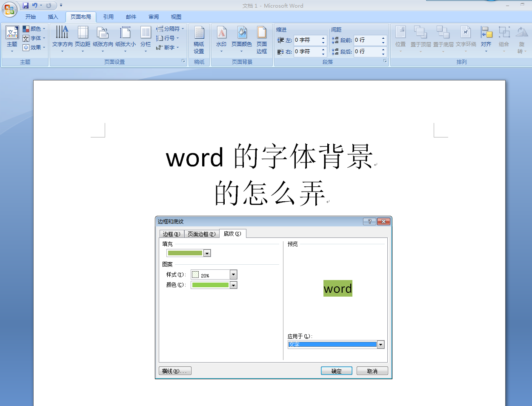Open Page Borders (页面边框) dialog
Screen dimensions: 532x406
(262, 40)
